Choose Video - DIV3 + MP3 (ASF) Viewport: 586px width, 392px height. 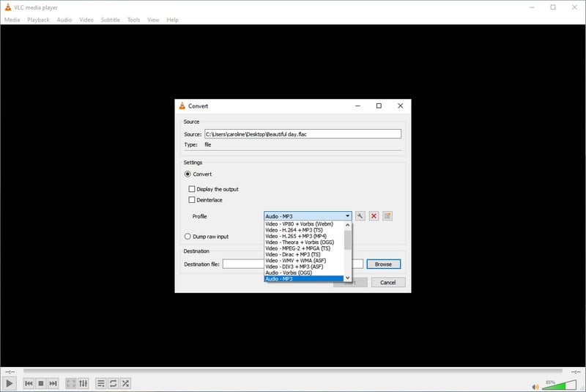tap(294, 267)
